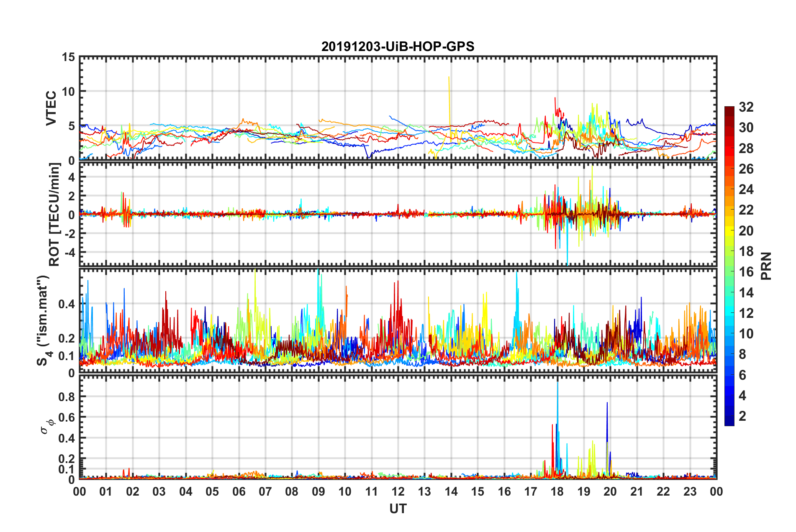Click UT axis tick label 10
Viewport: 796px width, 532px height.
pos(345,491)
